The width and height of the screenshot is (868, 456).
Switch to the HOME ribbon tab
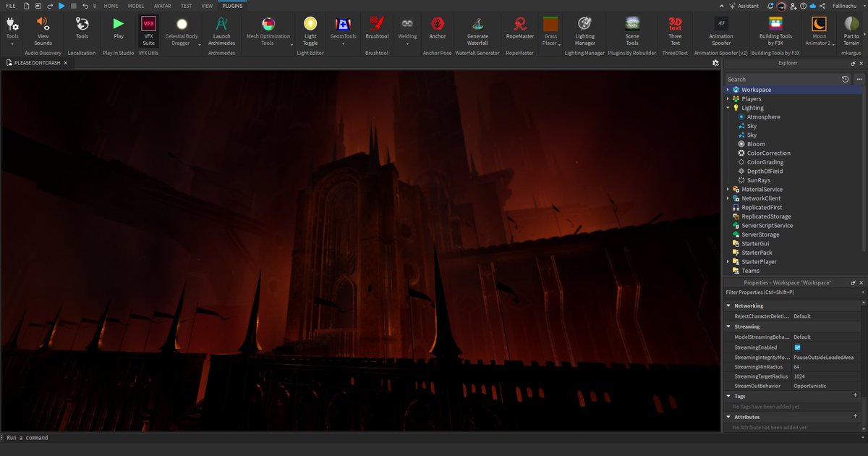pyautogui.click(x=111, y=5)
